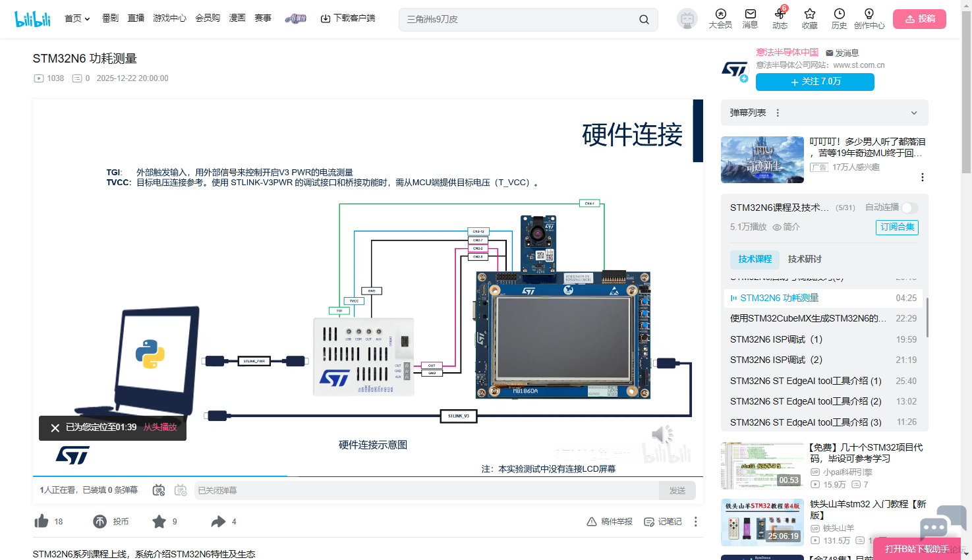Image resolution: width=972 pixels, height=560 pixels.
Task: Open 番剧 in the top navigation
Action: (x=110, y=18)
